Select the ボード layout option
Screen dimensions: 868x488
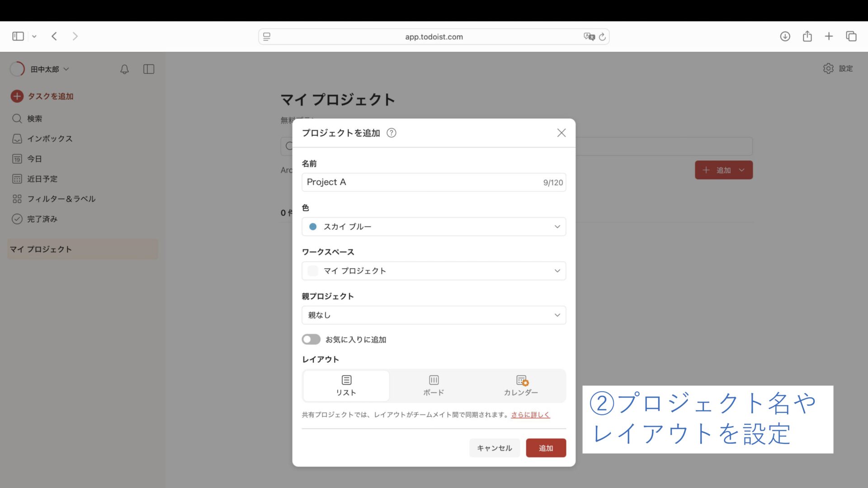tap(433, 386)
